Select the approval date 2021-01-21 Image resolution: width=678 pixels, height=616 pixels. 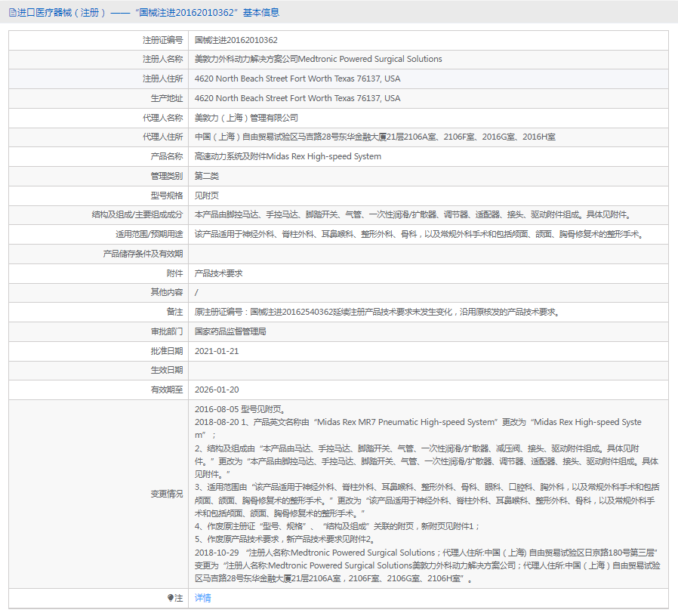pos(217,351)
